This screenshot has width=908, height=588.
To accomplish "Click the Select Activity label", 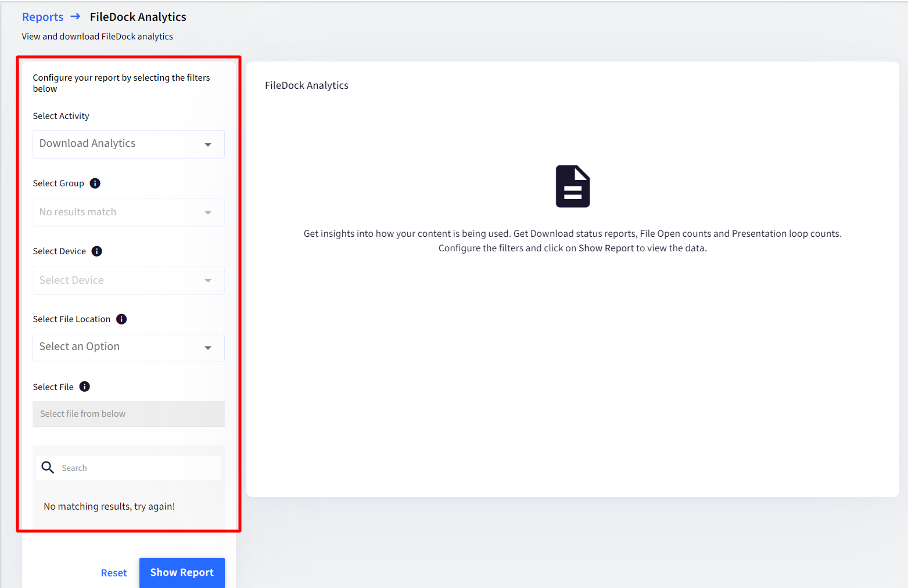I will click(x=61, y=116).
